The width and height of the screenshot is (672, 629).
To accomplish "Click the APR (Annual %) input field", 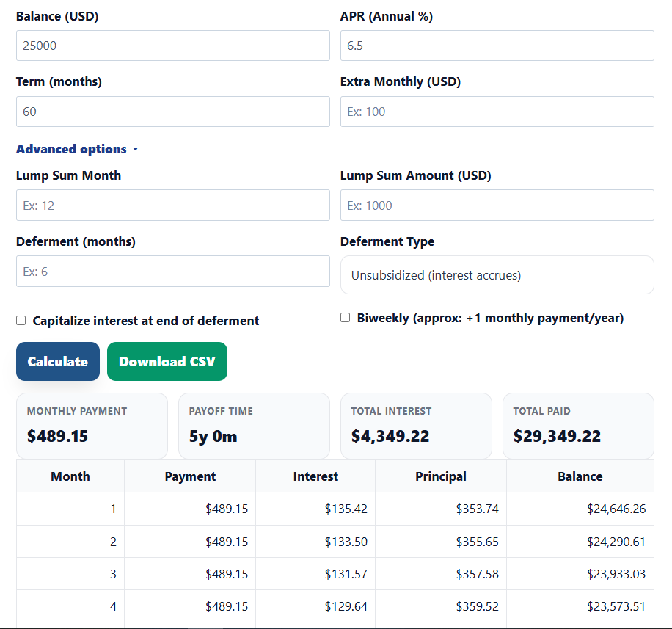I will coord(497,46).
